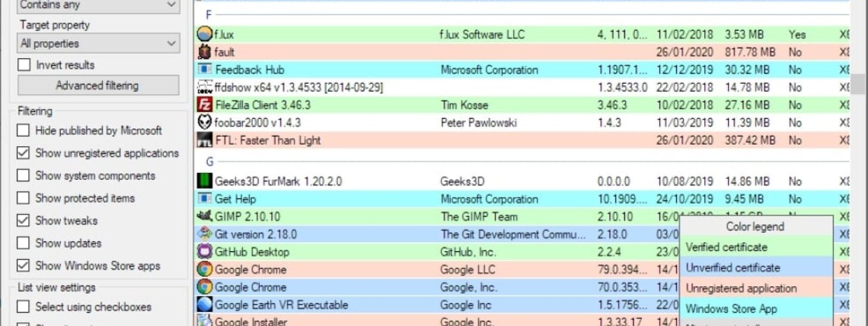Uncheck Show tweaks

(x=23, y=221)
